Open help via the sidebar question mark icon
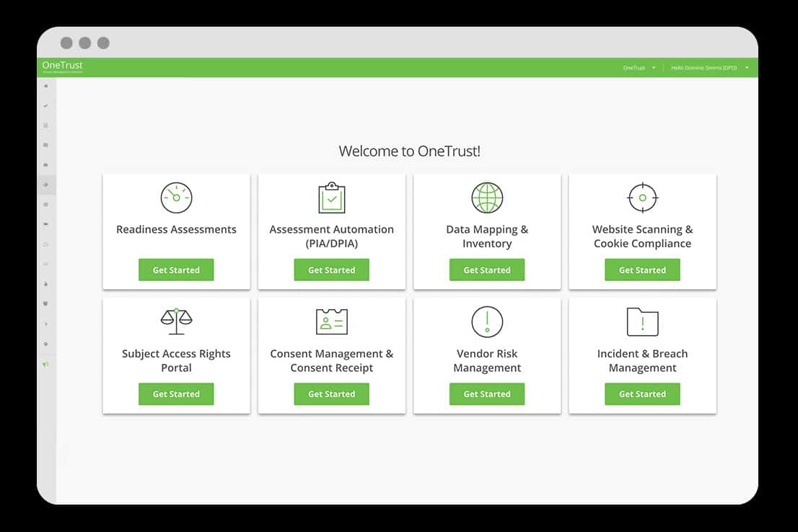This screenshot has width=798, height=532. (45, 324)
